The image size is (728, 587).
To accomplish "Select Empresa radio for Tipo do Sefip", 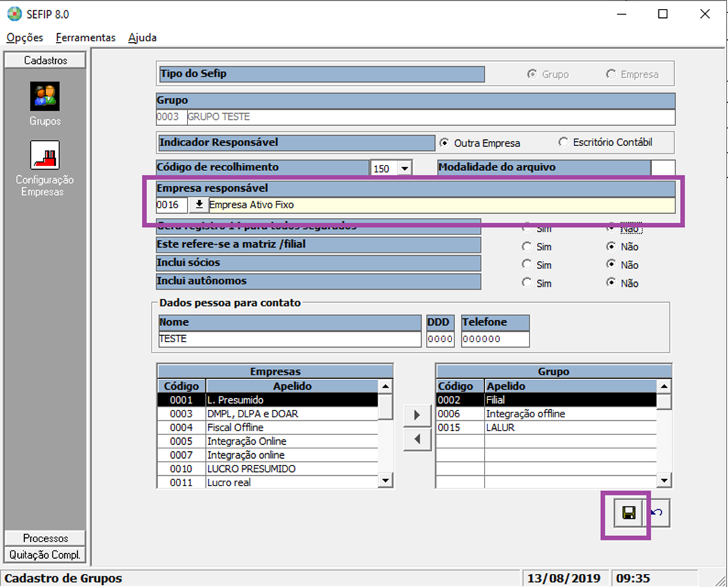I will tap(611, 74).
